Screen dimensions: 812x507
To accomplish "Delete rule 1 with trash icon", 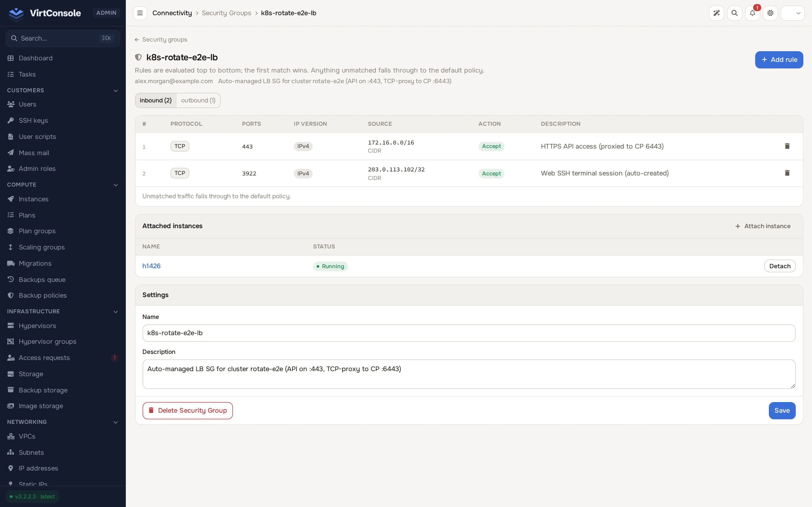I will click(787, 146).
